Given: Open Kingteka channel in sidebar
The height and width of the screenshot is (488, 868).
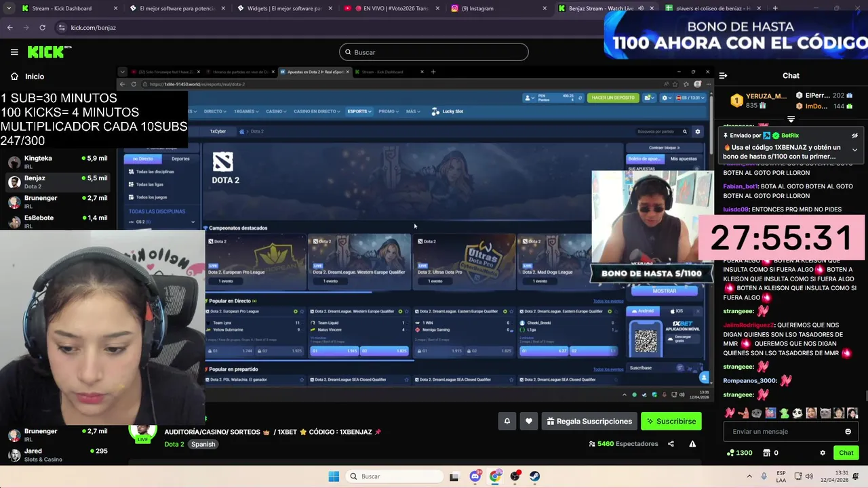Looking at the screenshot, I should point(58,162).
